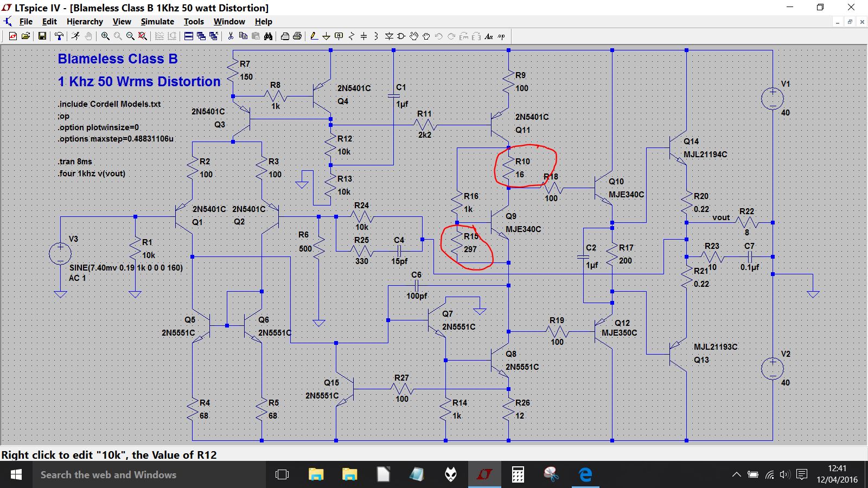The image size is (868, 488).
Task: Select the Ground symbol tool
Action: click(x=326, y=36)
